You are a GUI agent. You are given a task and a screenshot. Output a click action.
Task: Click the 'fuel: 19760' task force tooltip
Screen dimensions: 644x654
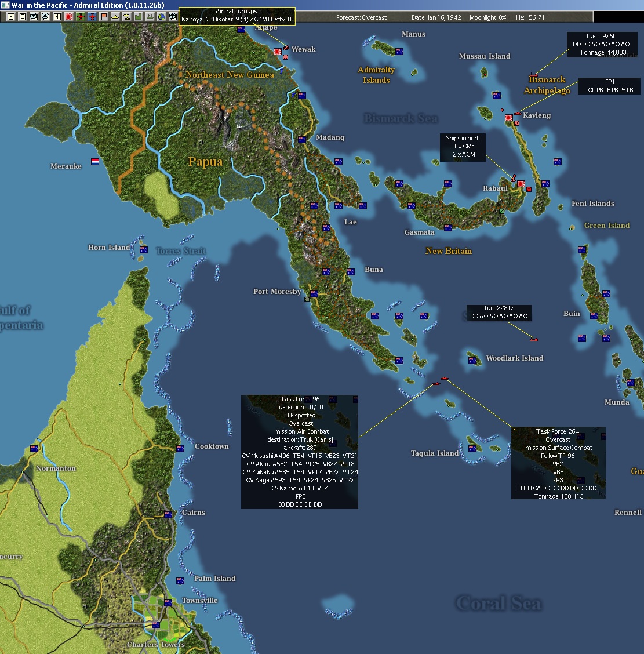(x=602, y=44)
